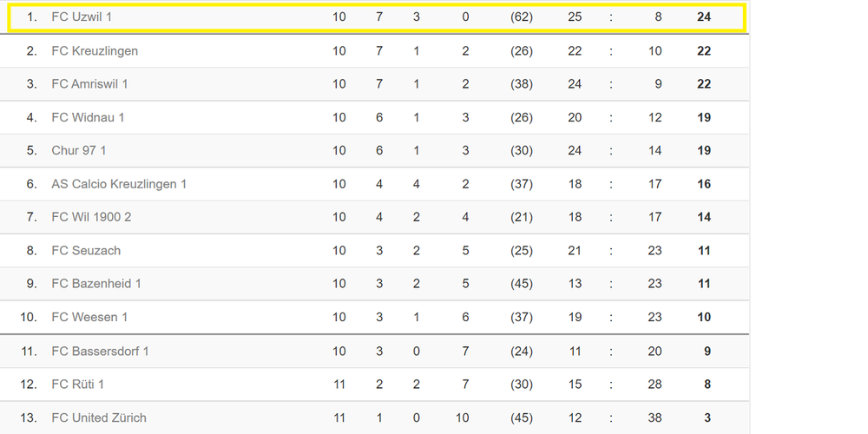Click the rank number 13 cell

tap(29, 418)
